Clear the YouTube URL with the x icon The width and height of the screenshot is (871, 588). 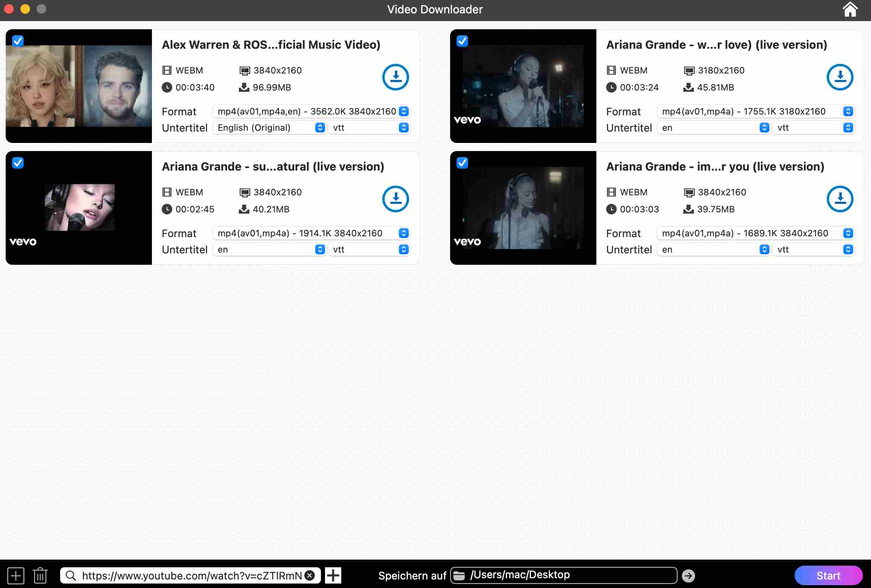tap(310, 575)
